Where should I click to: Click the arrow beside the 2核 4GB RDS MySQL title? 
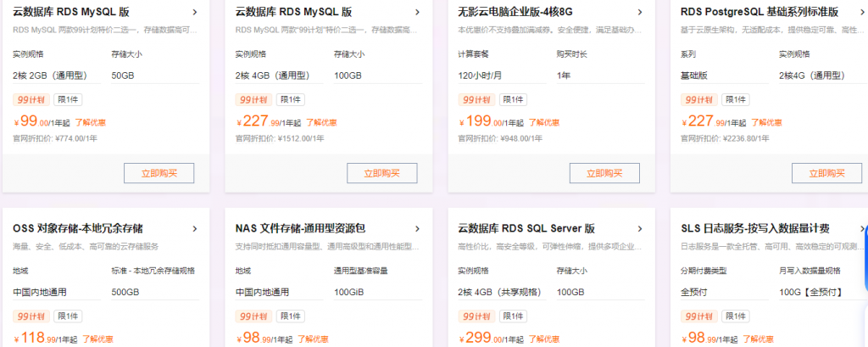417,12
